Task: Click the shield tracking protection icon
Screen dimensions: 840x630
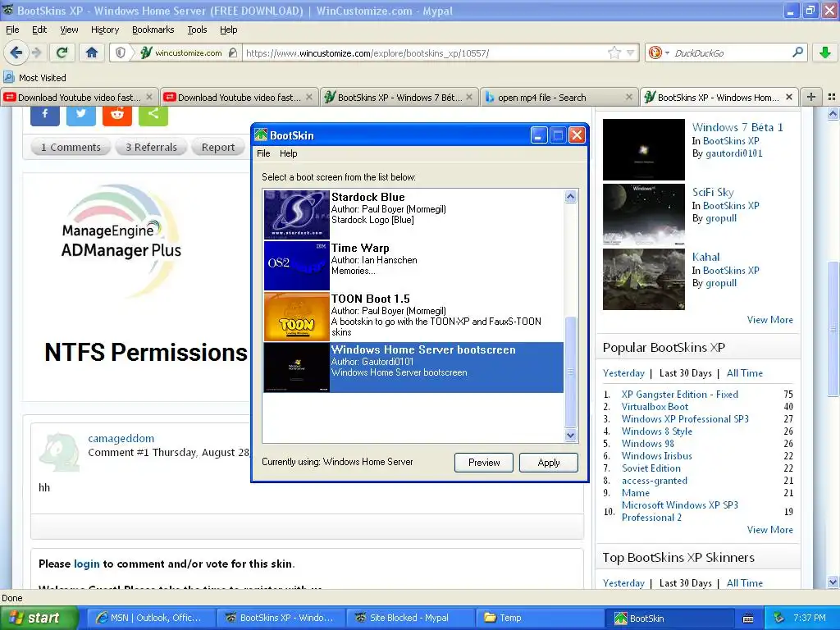Action: 121,52
